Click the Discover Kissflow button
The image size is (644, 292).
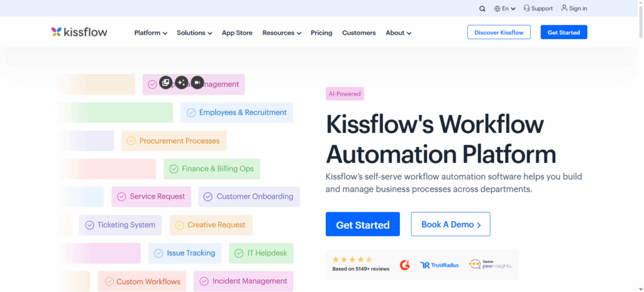click(x=499, y=32)
